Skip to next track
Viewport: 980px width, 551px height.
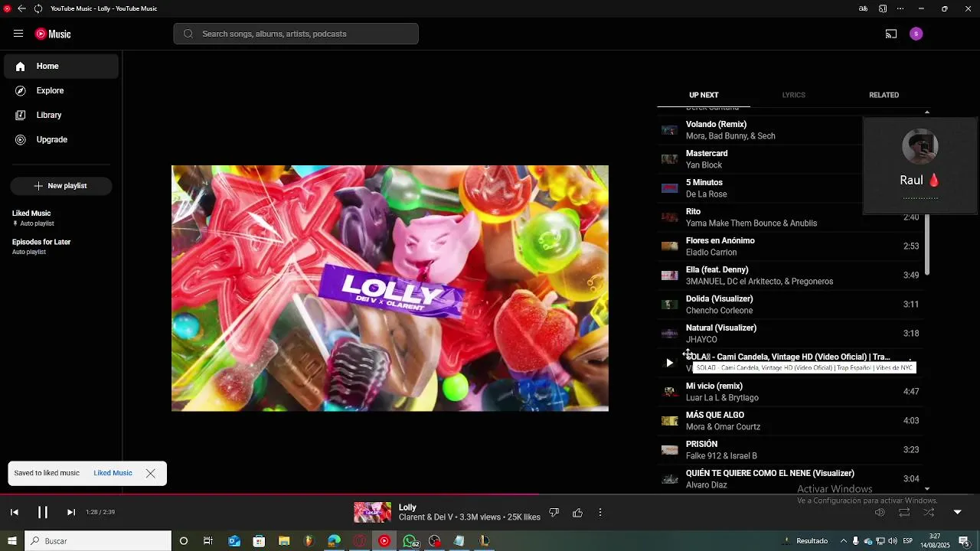(x=71, y=512)
